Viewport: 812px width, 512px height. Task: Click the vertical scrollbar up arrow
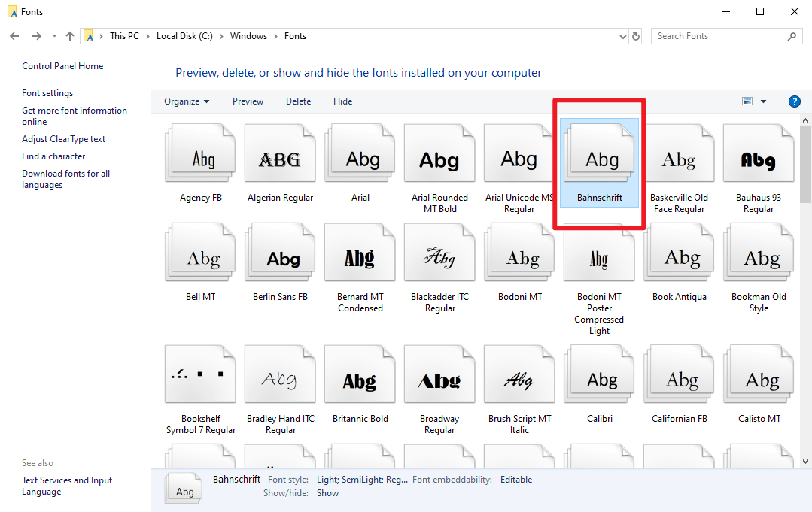coord(805,120)
